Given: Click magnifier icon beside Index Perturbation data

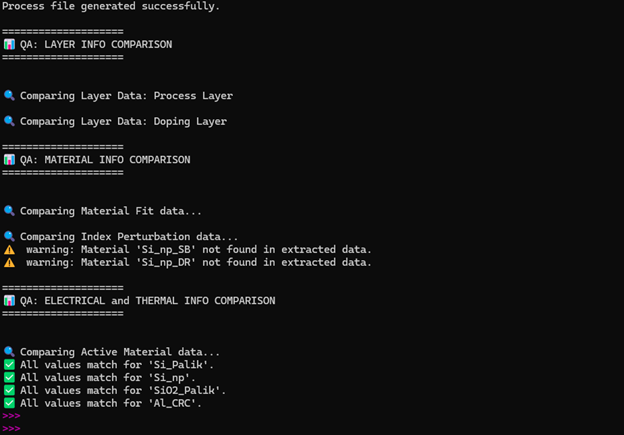Looking at the screenshot, I should 9,236.
